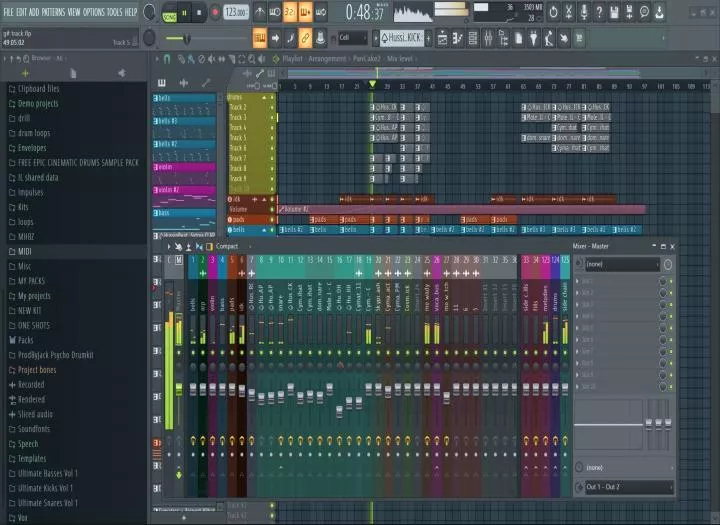This screenshot has height=525, width=720.
Task: Open the drum loops browser folder
Action: (34, 133)
